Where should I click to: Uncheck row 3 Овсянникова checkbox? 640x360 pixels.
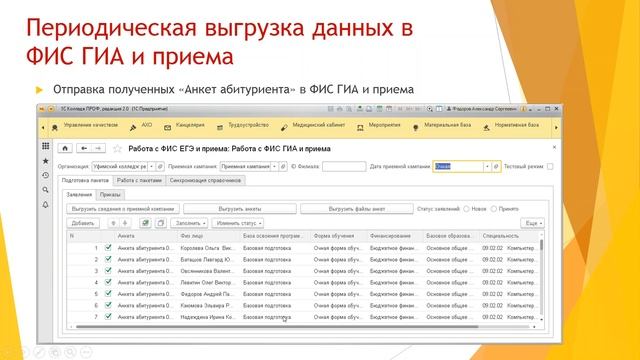tap(108, 270)
